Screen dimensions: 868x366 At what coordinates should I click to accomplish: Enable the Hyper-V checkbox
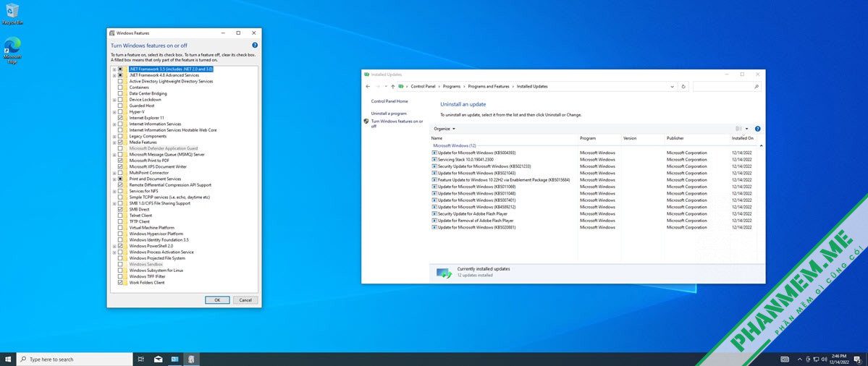tap(120, 111)
